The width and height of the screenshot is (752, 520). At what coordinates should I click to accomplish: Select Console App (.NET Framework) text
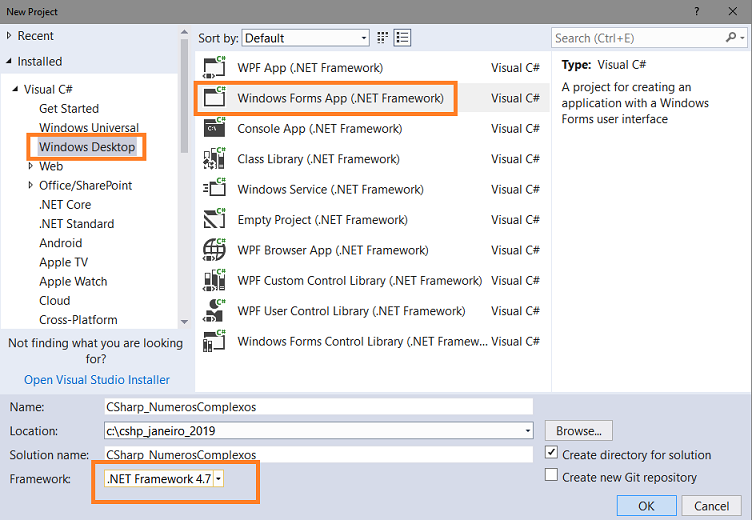319,128
